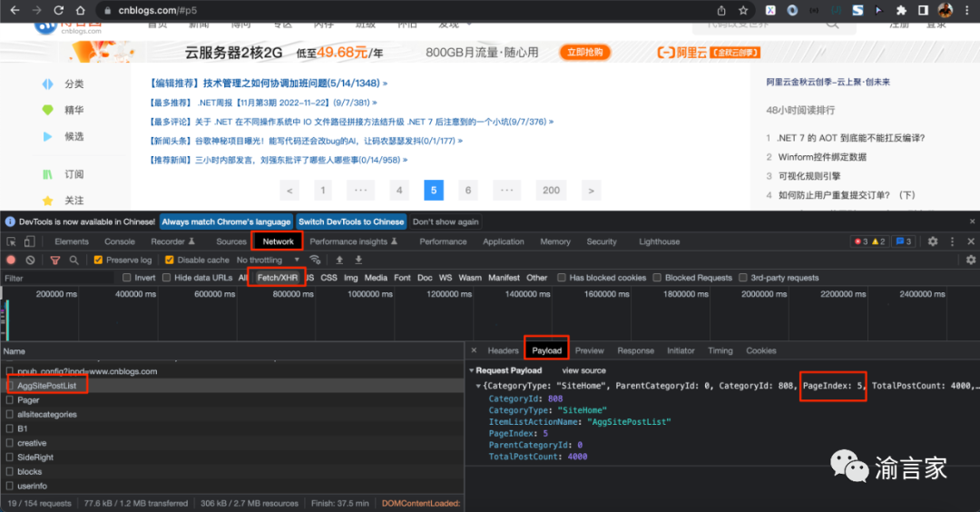
Task: Tick the checkbox beside Pager request
Action: coord(9,400)
